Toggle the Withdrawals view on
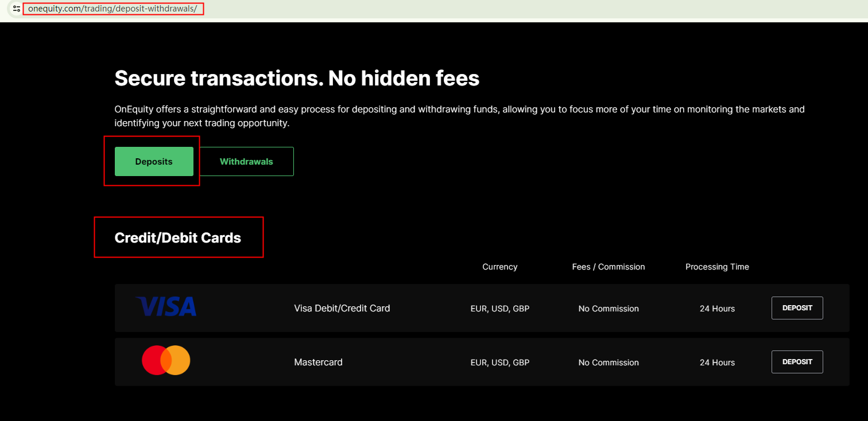The height and width of the screenshot is (421, 868). (x=246, y=161)
